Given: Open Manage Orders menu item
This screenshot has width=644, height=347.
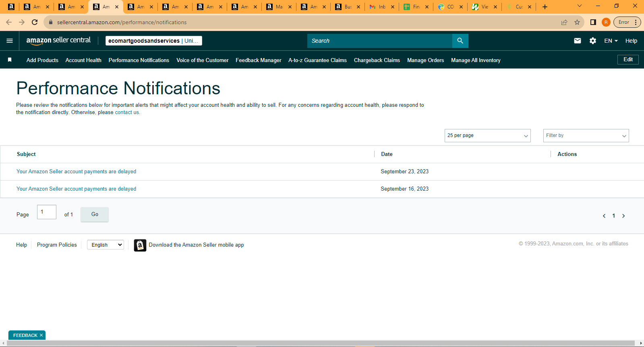Looking at the screenshot, I should click(x=425, y=60).
